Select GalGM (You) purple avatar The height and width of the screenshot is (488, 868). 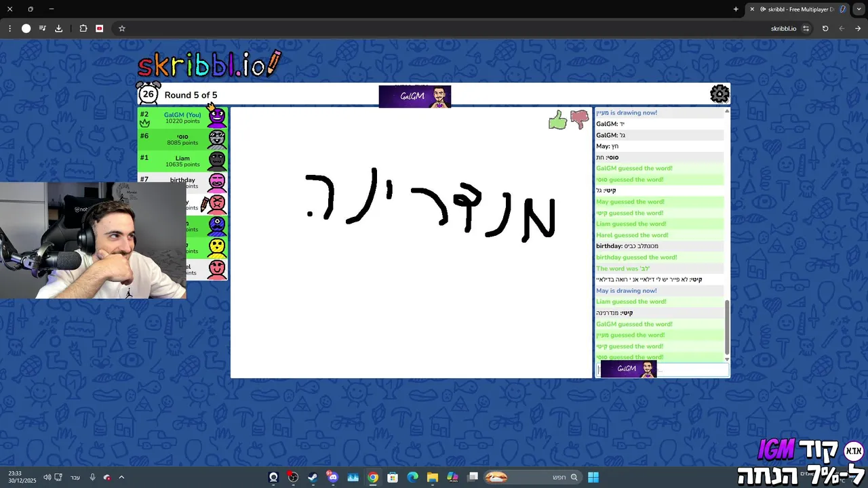pos(217,117)
